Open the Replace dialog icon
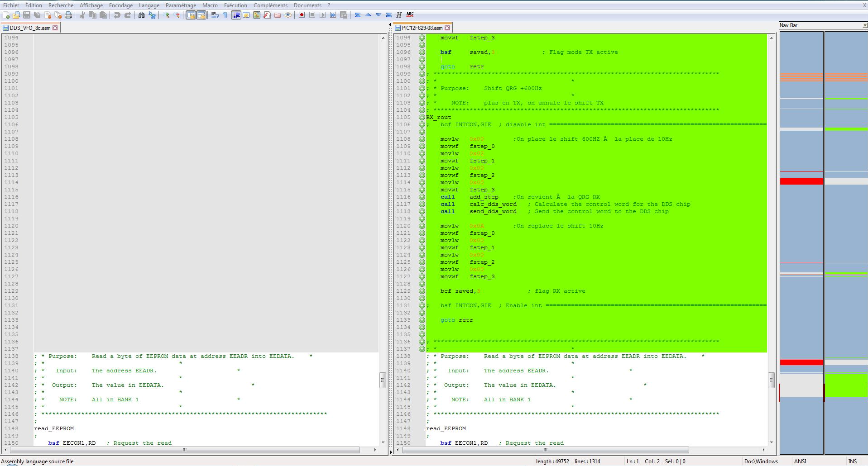 (152, 15)
